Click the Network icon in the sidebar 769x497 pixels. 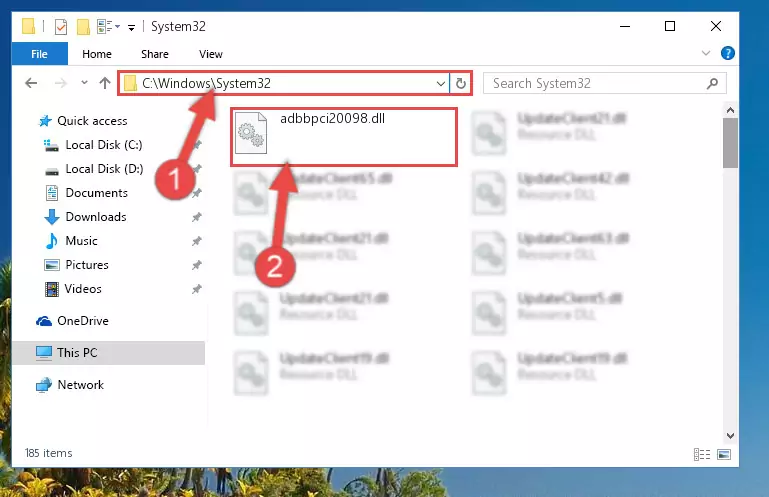click(44, 385)
